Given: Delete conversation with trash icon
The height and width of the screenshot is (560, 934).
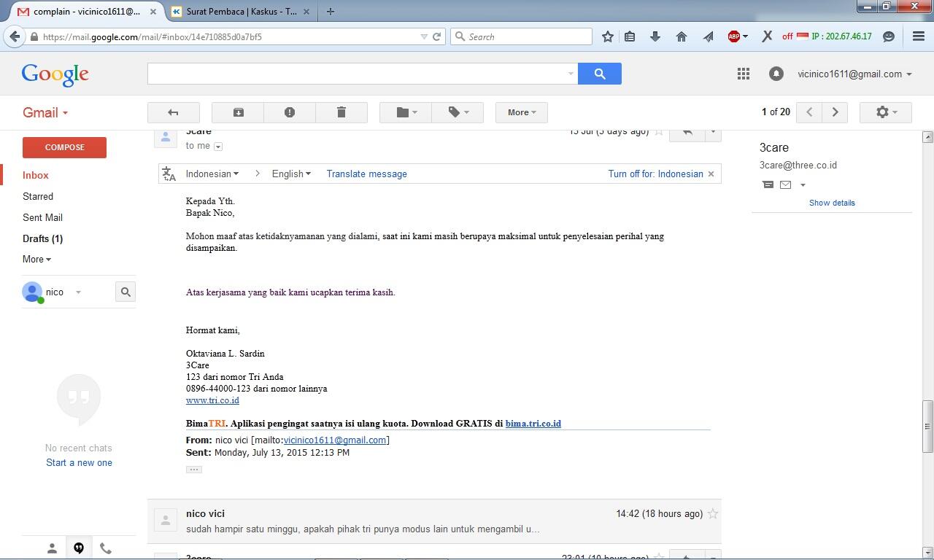Looking at the screenshot, I should click(x=341, y=112).
